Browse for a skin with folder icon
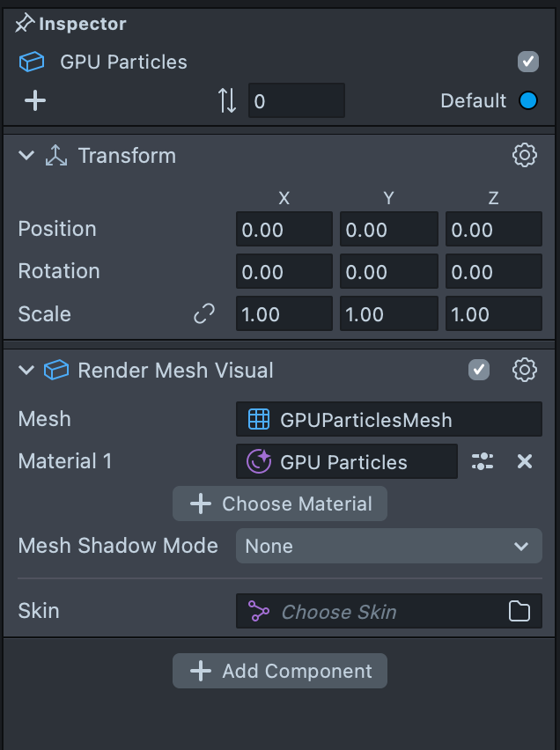Image resolution: width=560 pixels, height=750 pixels. [519, 612]
